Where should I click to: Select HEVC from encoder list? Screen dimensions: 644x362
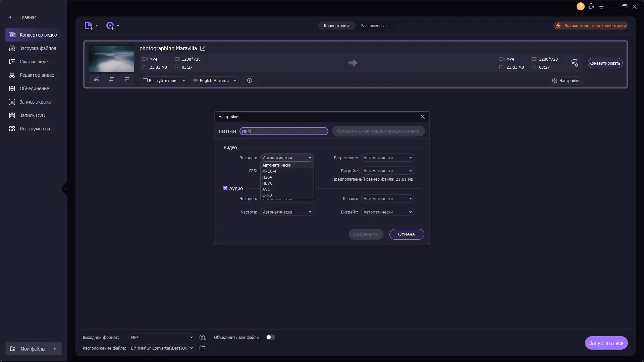267,183
